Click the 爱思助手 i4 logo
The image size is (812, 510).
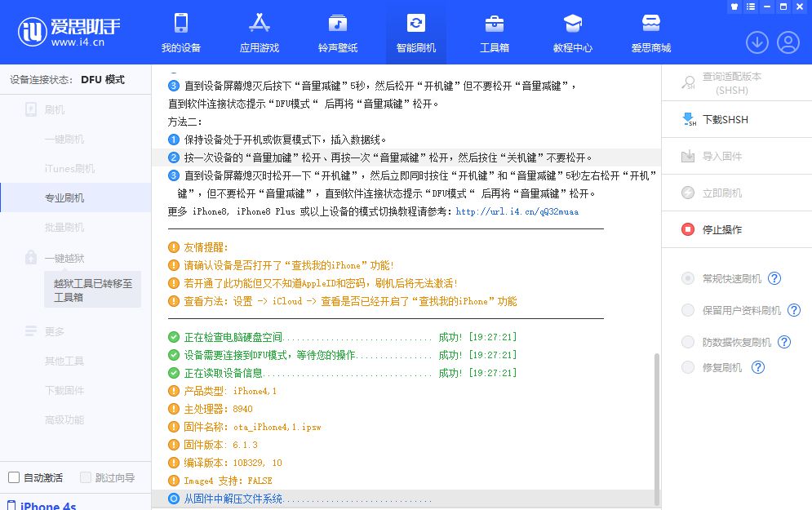69,32
